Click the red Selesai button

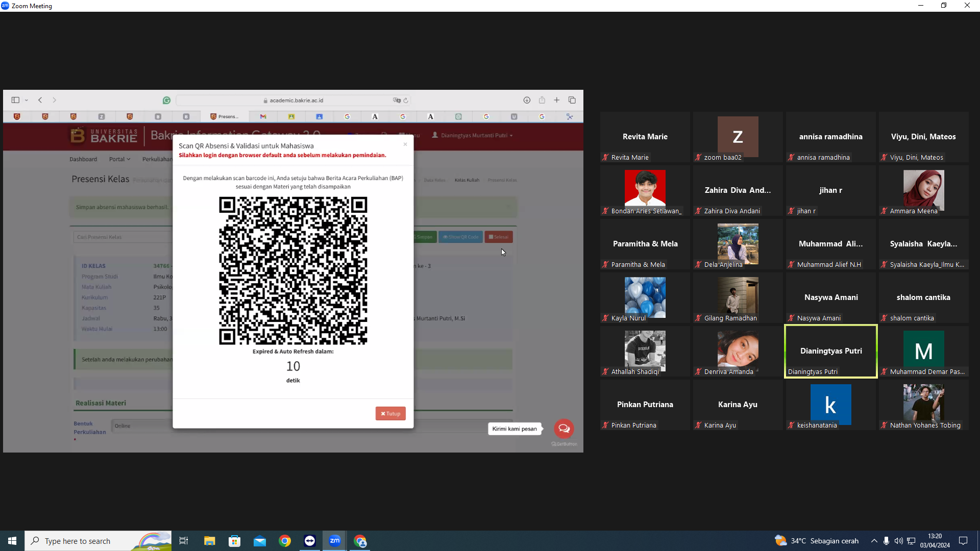click(499, 237)
